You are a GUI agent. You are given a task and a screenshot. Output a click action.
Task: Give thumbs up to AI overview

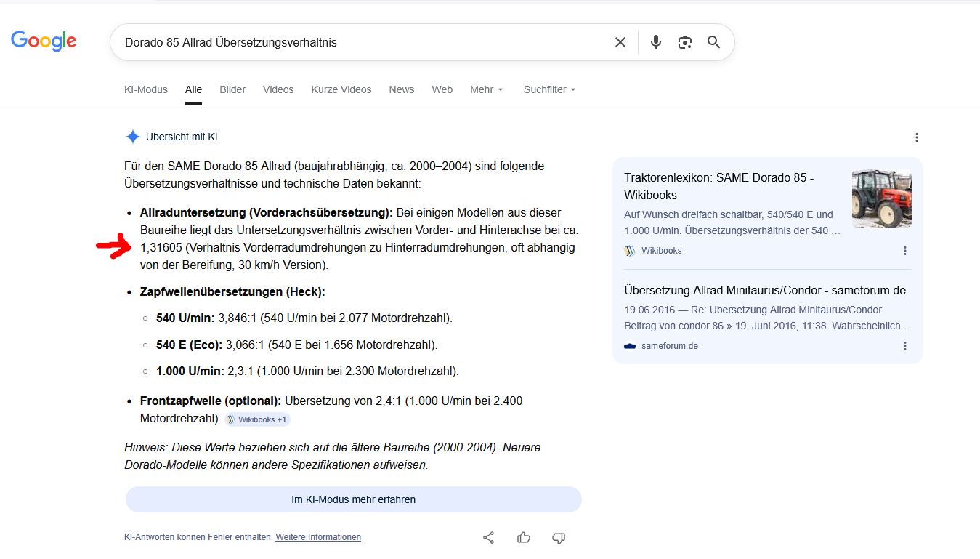[524, 538]
